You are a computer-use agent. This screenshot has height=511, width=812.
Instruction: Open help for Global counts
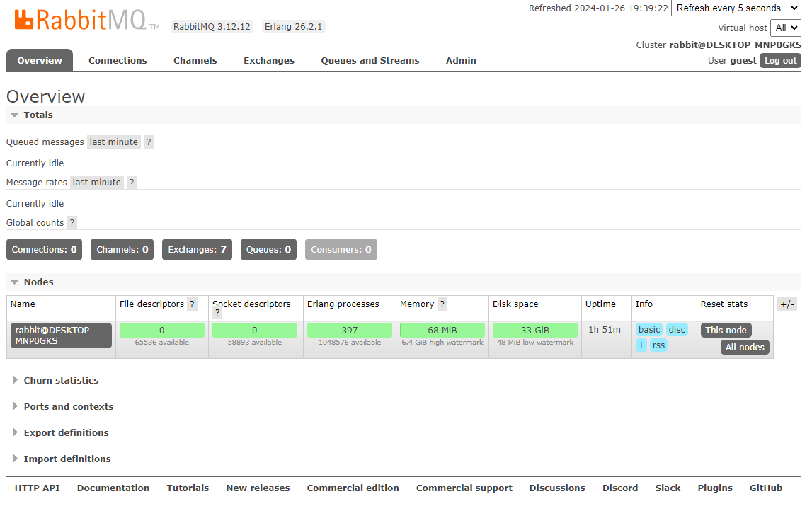click(x=72, y=223)
